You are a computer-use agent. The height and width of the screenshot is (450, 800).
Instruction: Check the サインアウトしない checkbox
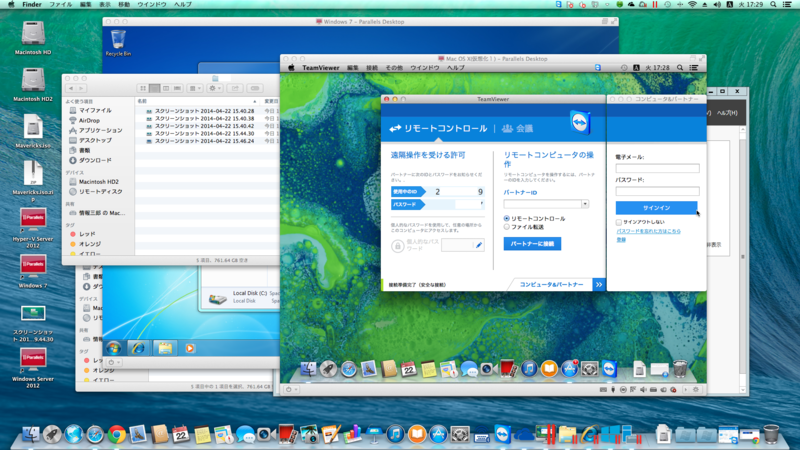619,222
